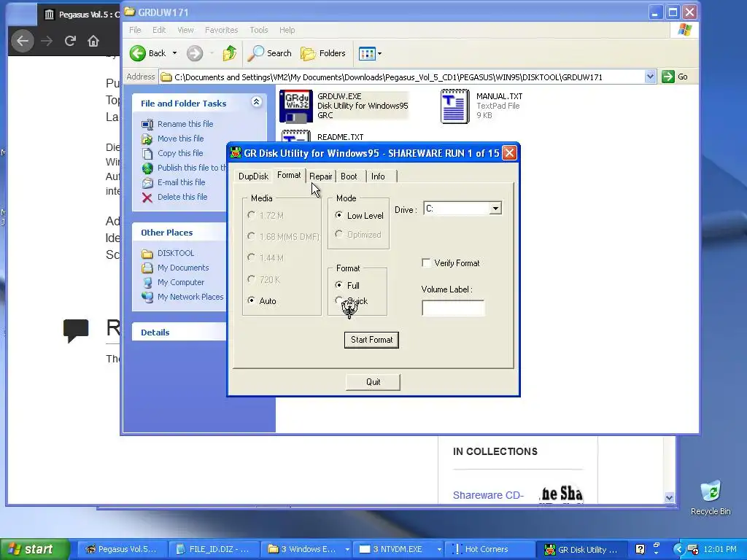Click the help question mark tray icon
The width and height of the screenshot is (747, 560).
[x=640, y=549]
